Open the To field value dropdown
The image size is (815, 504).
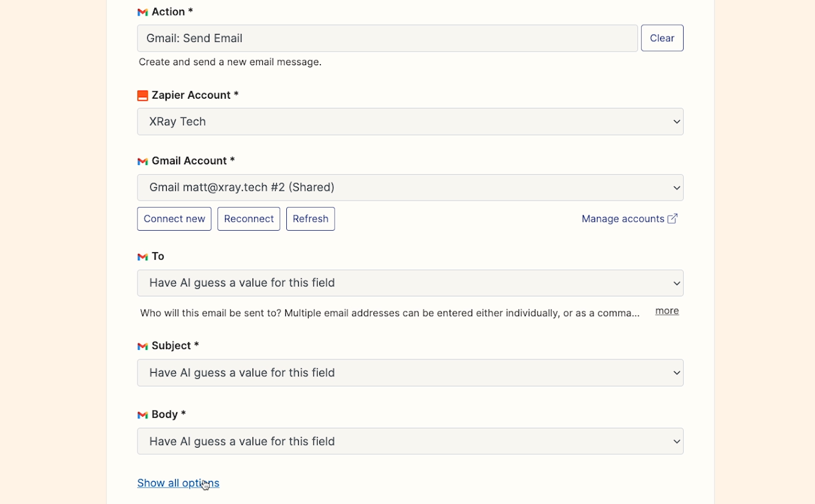point(410,283)
